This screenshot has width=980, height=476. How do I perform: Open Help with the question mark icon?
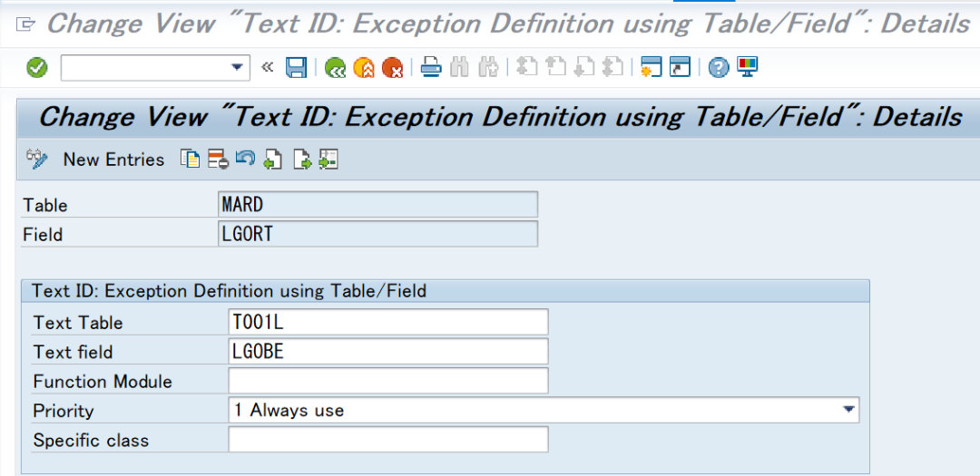719,67
